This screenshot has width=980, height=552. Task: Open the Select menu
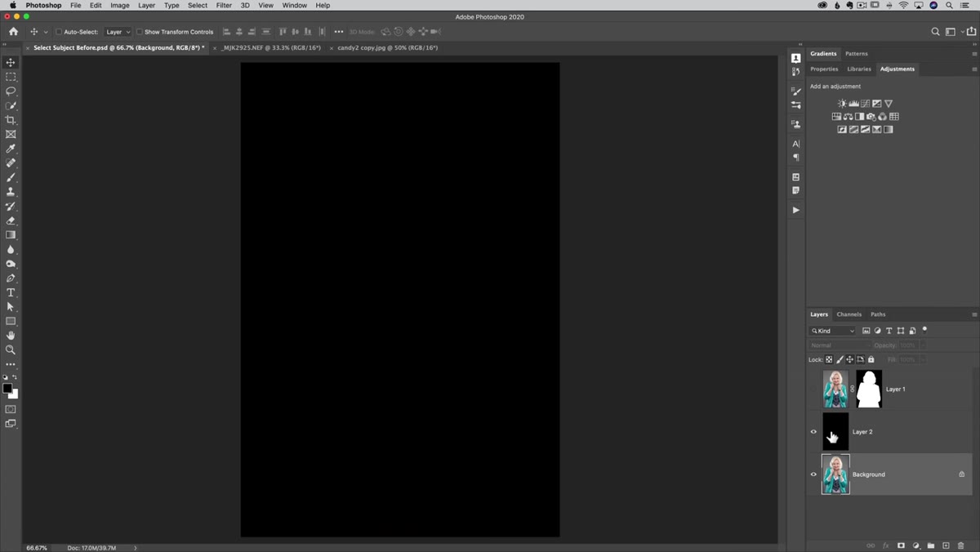(x=198, y=6)
